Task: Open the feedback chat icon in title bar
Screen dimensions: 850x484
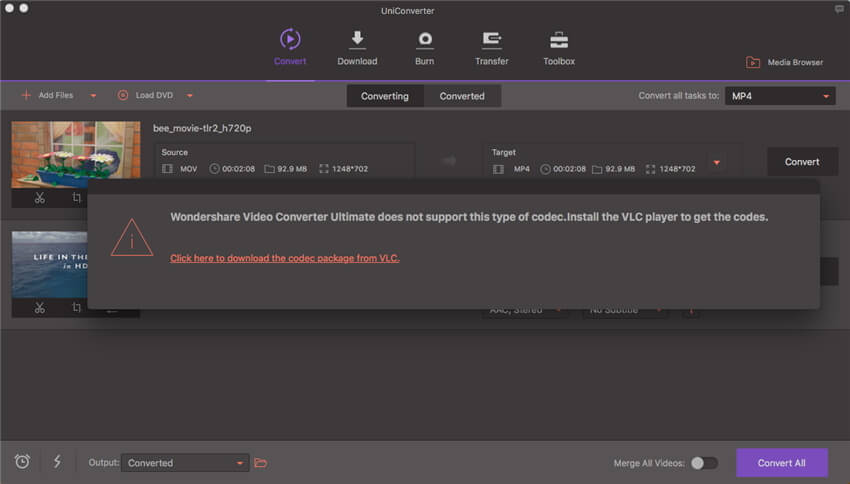Action: (x=839, y=9)
